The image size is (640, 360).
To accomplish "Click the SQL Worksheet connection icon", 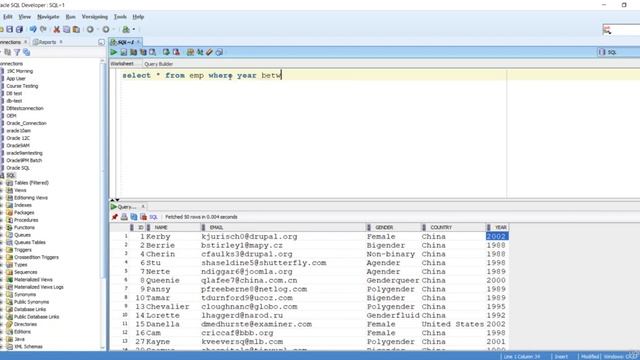I will click(126, 29).
